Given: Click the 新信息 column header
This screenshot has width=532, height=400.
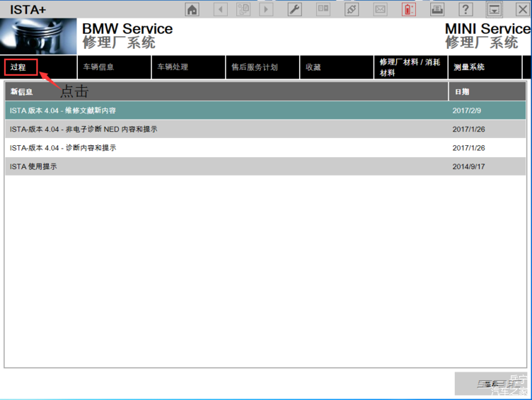Looking at the screenshot, I should click(x=226, y=91).
